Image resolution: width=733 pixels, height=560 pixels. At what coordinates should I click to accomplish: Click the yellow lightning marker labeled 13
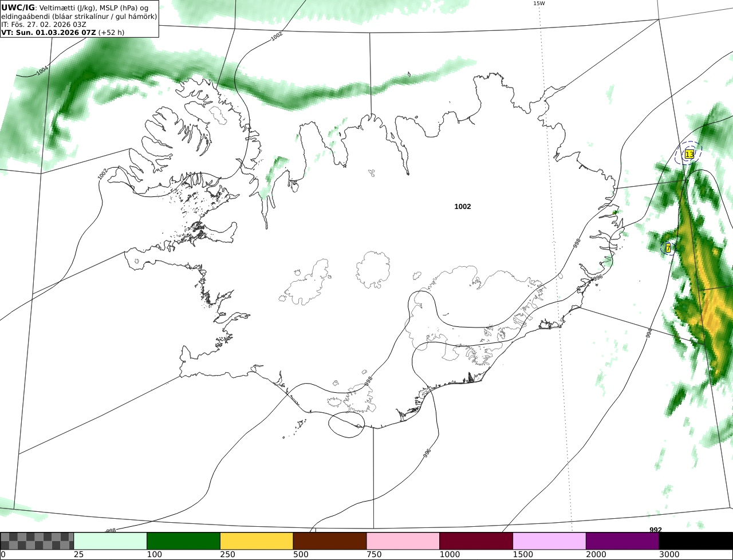click(x=689, y=155)
